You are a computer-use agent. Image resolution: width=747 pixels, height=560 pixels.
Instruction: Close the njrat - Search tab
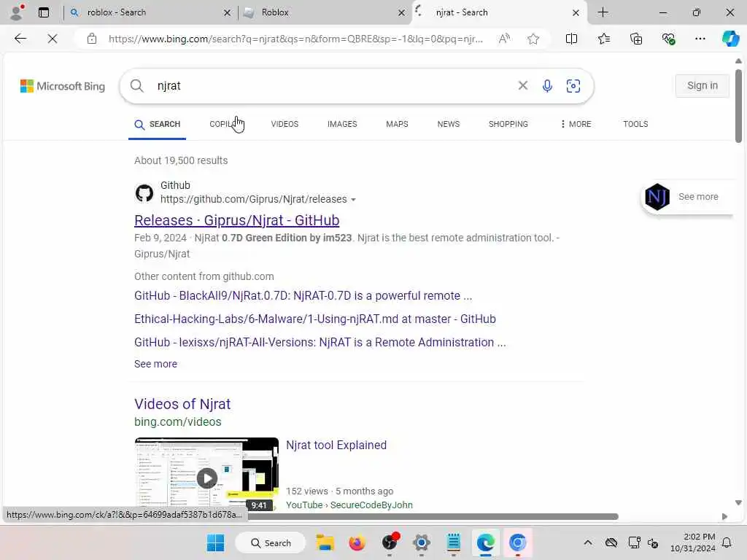click(576, 13)
